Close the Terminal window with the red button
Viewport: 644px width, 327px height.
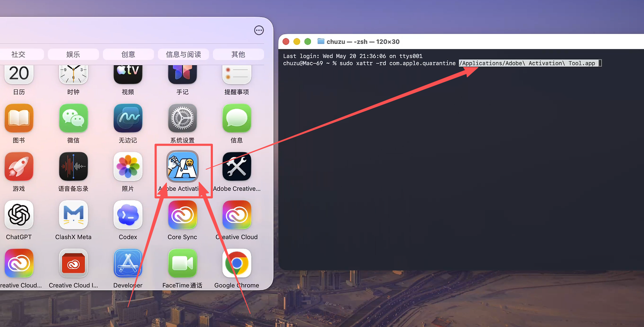pos(286,42)
